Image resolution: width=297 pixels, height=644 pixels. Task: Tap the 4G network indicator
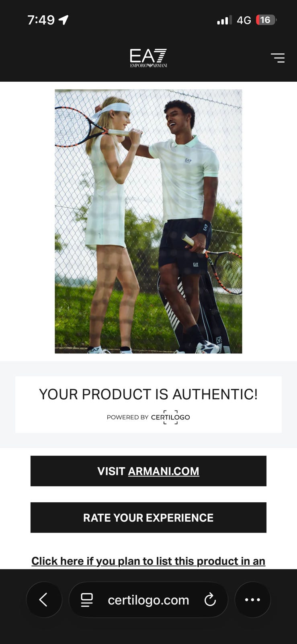[x=244, y=20]
